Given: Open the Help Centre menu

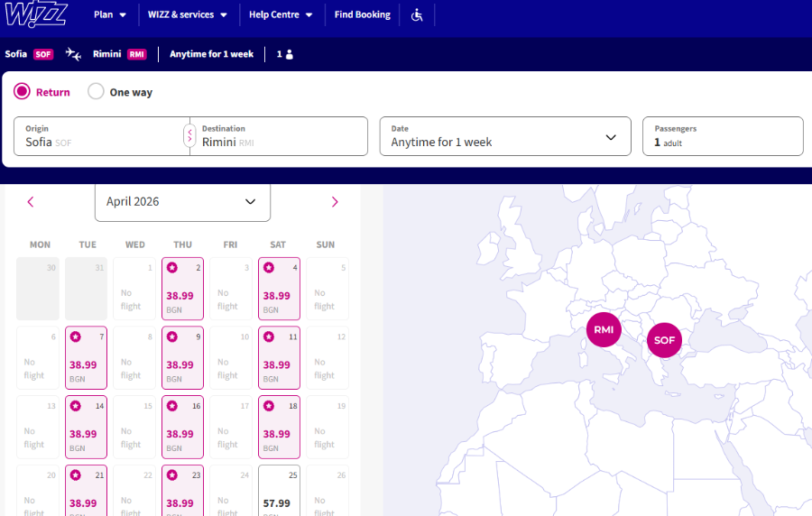Looking at the screenshot, I should pos(281,15).
